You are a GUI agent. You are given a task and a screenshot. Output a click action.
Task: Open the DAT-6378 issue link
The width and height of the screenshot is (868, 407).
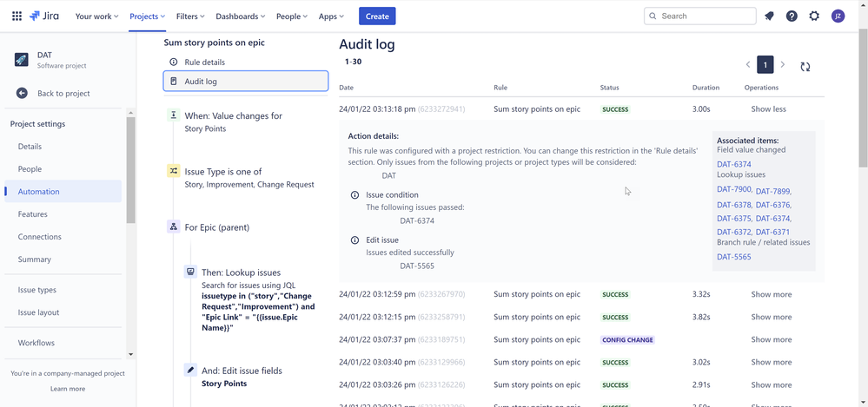734,205
